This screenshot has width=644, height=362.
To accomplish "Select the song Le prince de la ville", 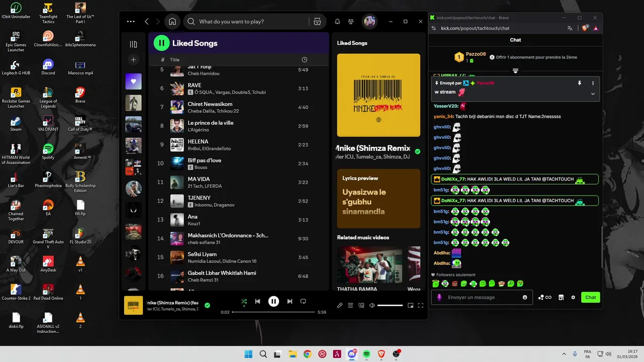I will pyautogui.click(x=238, y=126).
